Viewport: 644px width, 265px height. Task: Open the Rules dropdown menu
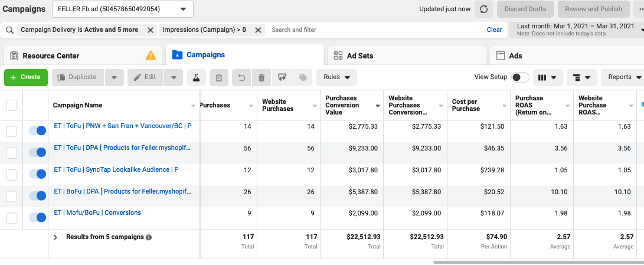pyautogui.click(x=337, y=77)
